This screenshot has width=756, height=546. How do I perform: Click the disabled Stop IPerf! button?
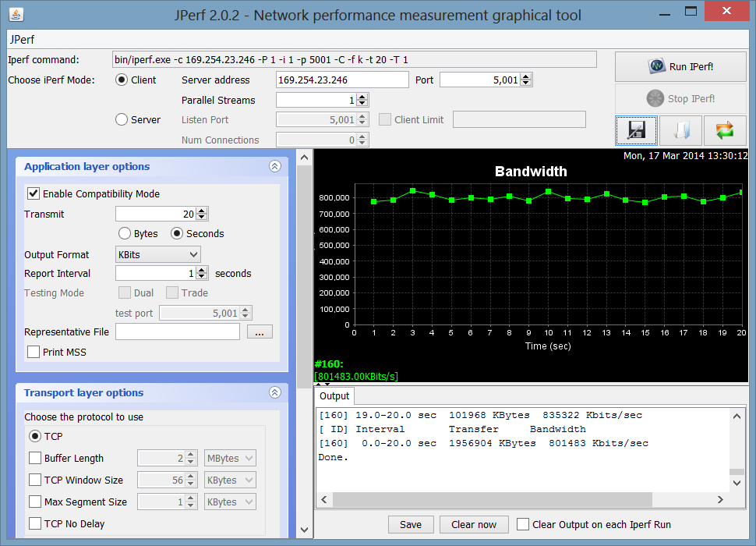tap(680, 98)
